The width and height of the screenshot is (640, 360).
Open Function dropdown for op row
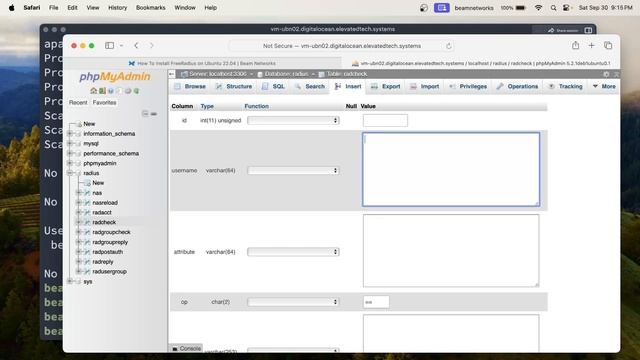pos(293,302)
